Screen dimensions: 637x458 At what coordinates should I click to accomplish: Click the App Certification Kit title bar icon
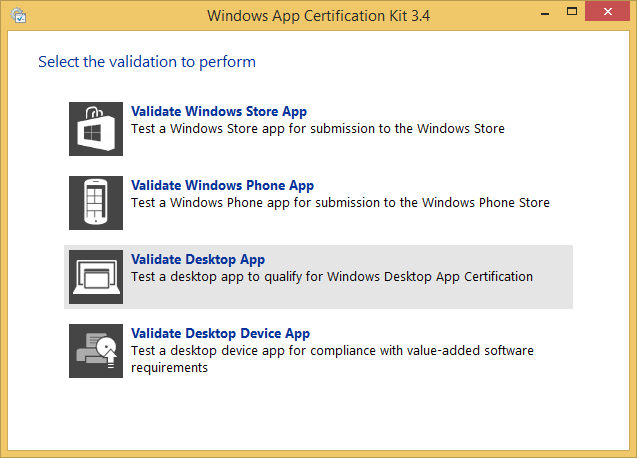[x=19, y=15]
